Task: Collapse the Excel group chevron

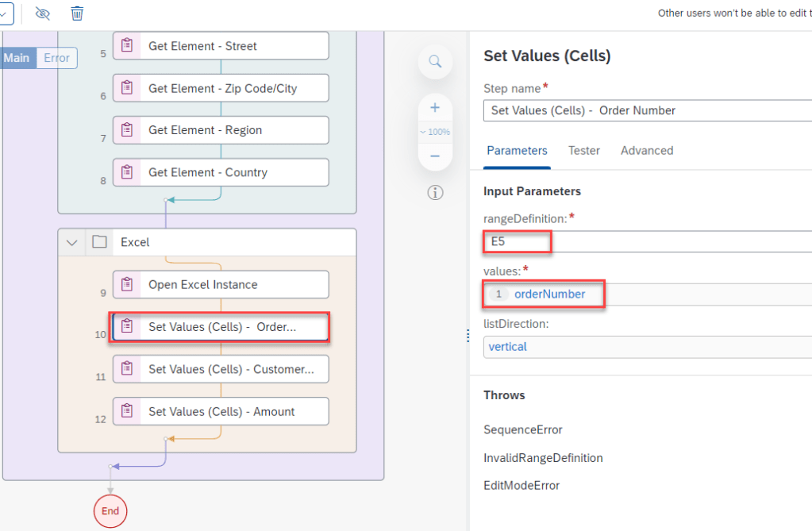Action: point(71,242)
